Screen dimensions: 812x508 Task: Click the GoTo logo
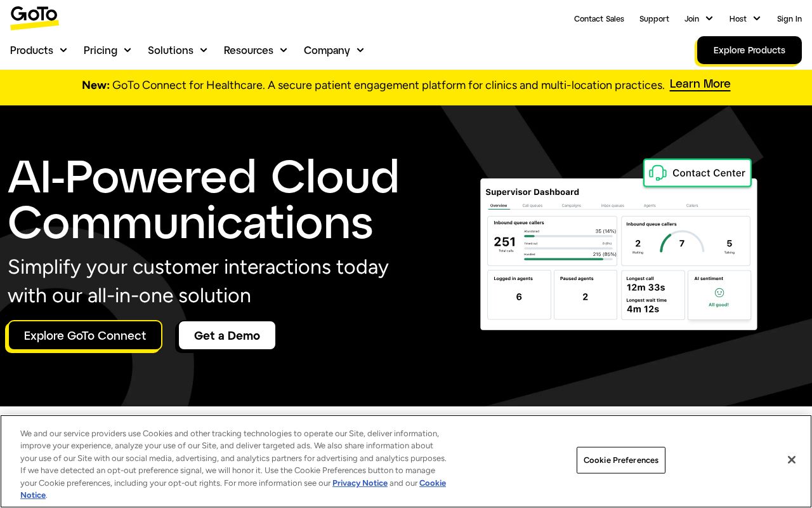tap(35, 18)
